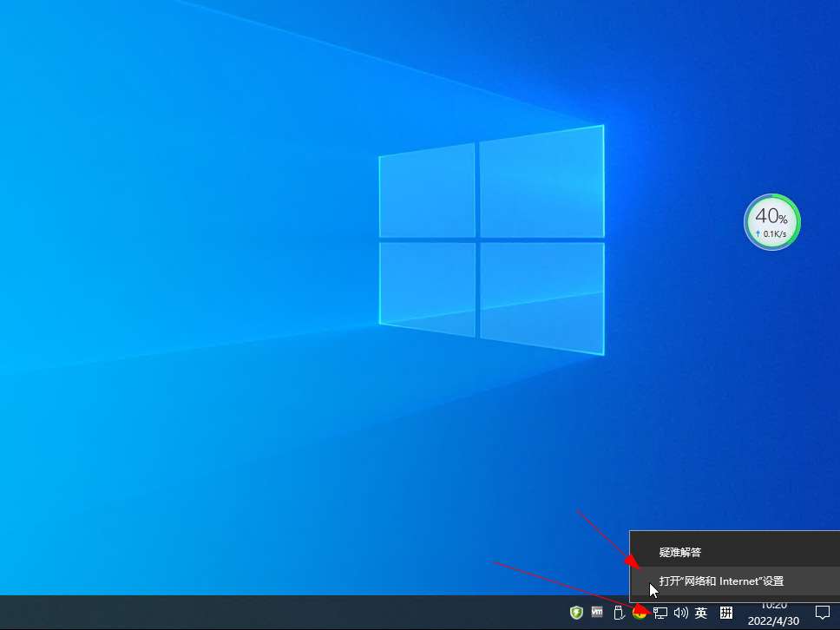Screen dimensions: 840x630
Task: Click the green shield security tray icon
Action: [x=575, y=613]
